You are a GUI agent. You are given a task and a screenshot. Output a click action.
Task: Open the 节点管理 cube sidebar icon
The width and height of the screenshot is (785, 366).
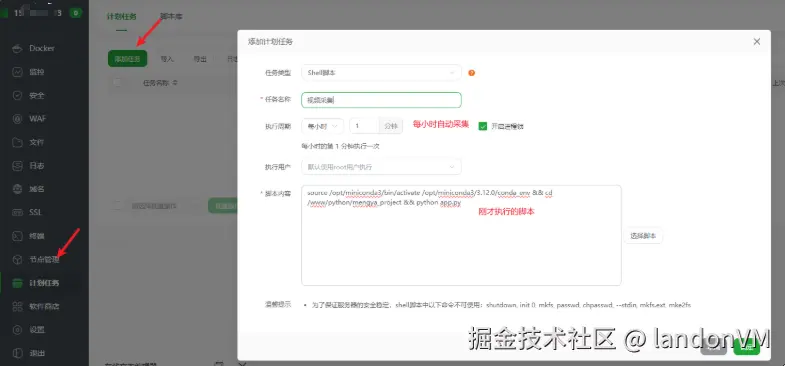pos(18,259)
